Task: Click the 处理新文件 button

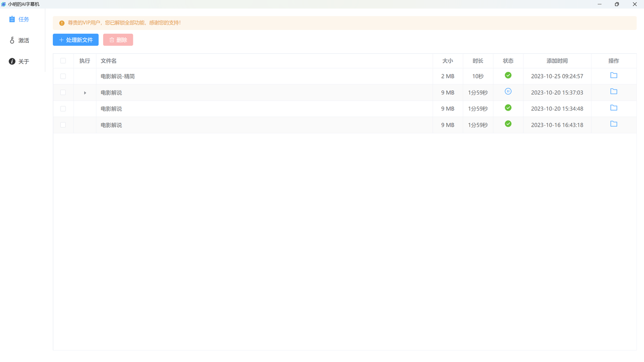Action: [75, 40]
